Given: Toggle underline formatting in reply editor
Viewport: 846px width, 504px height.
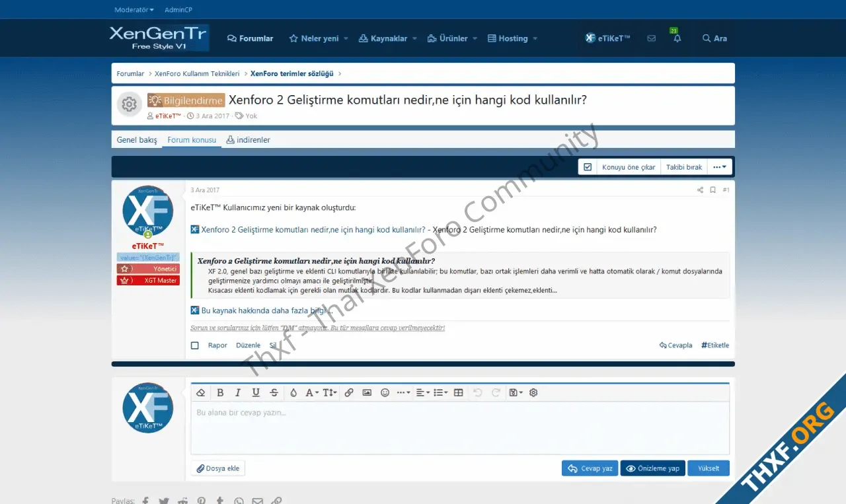Looking at the screenshot, I should tap(256, 392).
